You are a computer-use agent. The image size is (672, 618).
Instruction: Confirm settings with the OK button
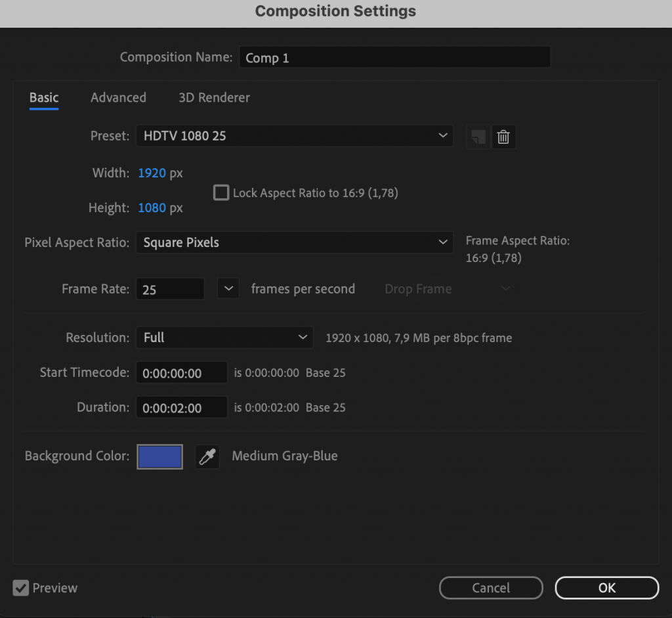pyautogui.click(x=606, y=588)
